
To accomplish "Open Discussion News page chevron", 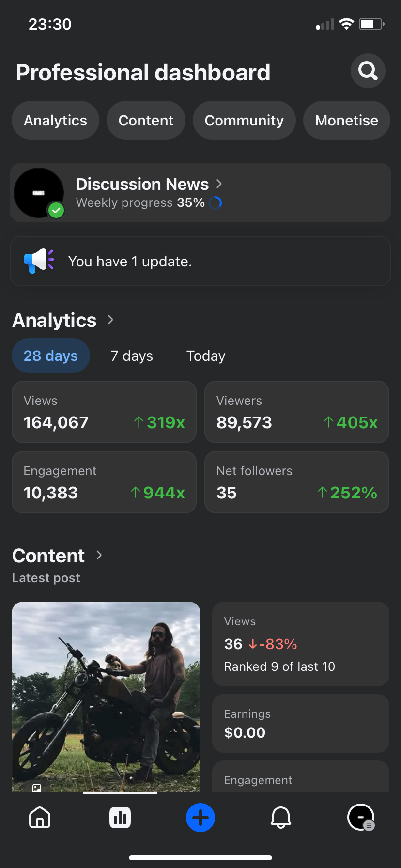I will 219,184.
